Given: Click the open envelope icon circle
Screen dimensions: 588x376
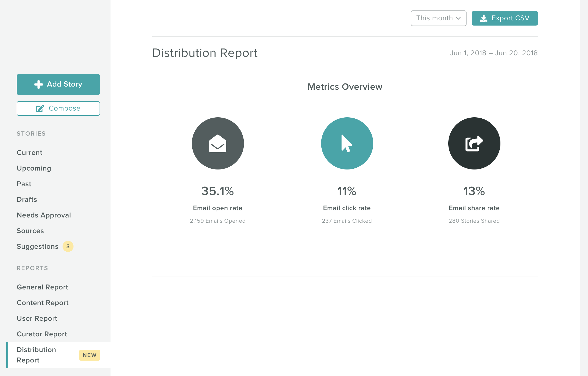Looking at the screenshot, I should pyautogui.click(x=218, y=143).
